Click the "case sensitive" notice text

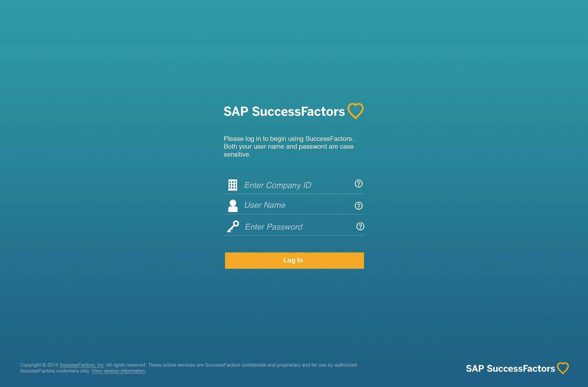click(288, 150)
